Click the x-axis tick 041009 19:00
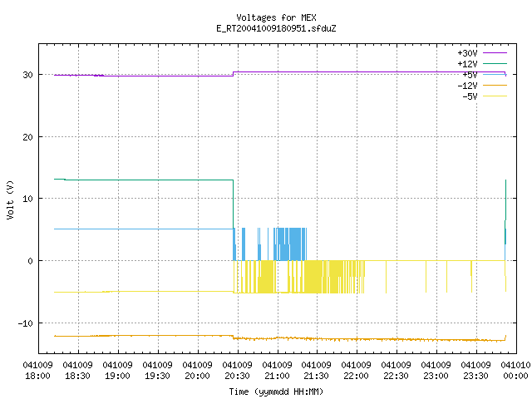Screen dimensions: 532x399 (117, 371)
